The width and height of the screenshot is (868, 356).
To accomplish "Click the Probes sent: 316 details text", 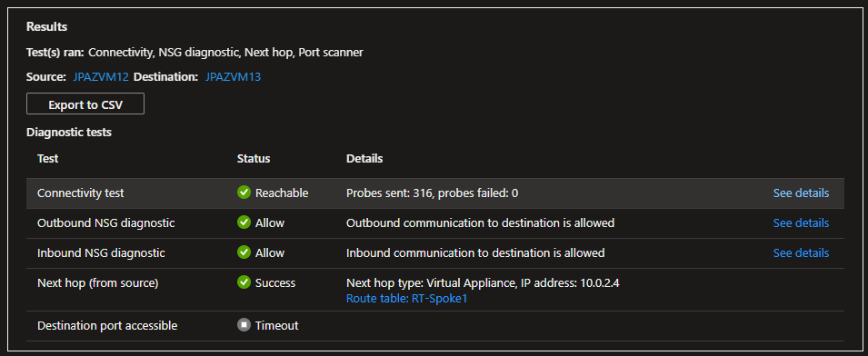I will click(x=433, y=193).
